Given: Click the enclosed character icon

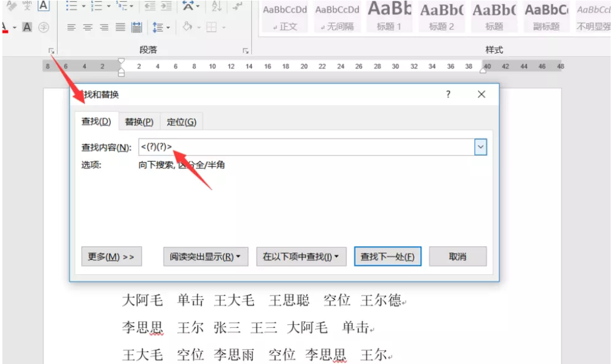Looking at the screenshot, I should [x=43, y=27].
